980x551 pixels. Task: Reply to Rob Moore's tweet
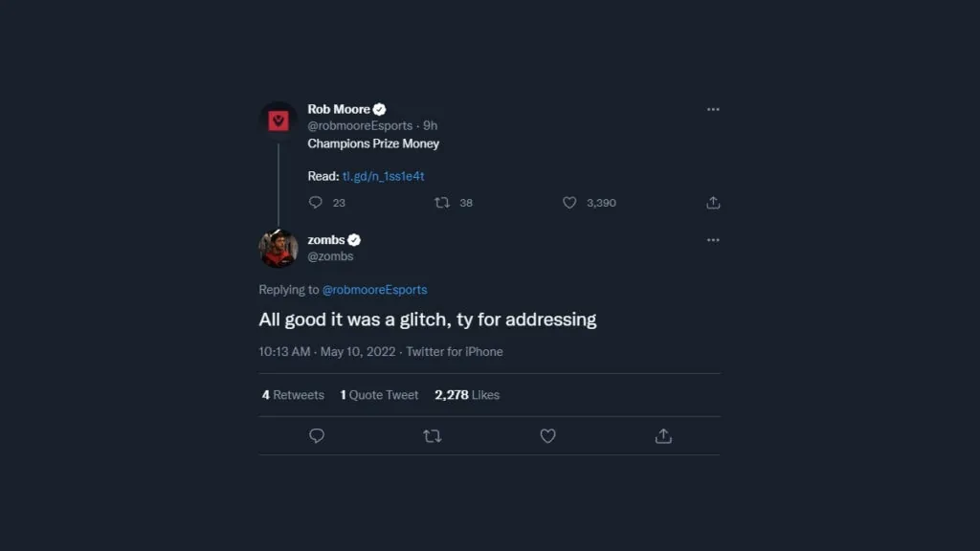[316, 203]
